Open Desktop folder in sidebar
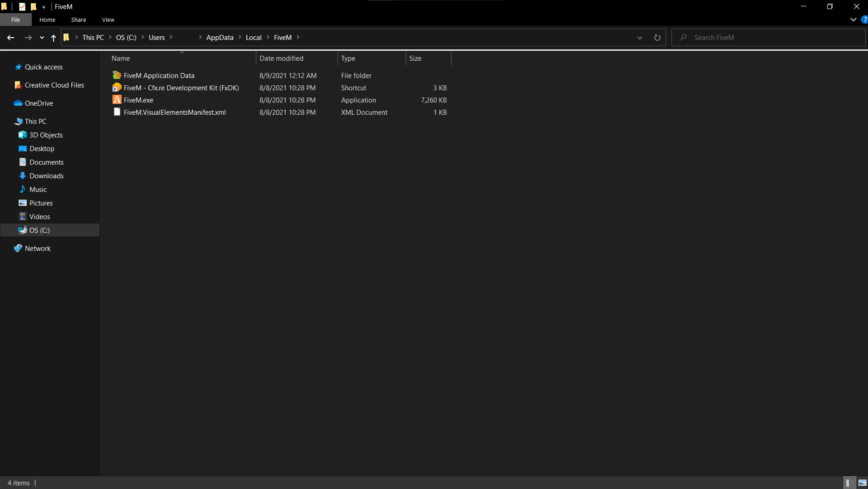 [42, 148]
